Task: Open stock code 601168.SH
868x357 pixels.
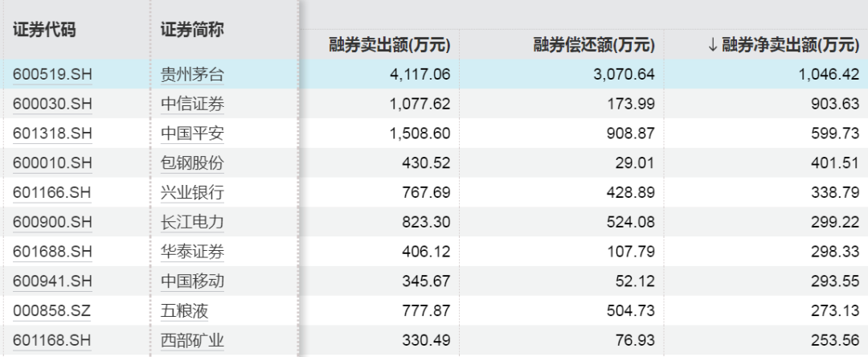Action: [52, 339]
